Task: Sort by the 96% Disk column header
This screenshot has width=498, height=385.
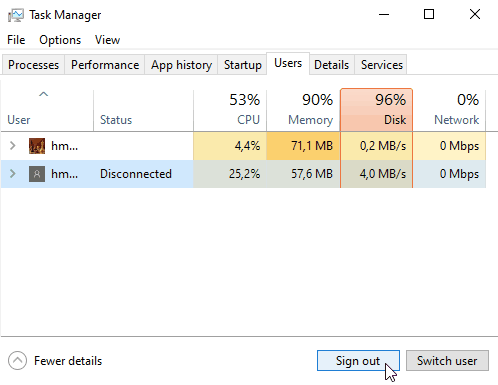Action: tap(376, 110)
